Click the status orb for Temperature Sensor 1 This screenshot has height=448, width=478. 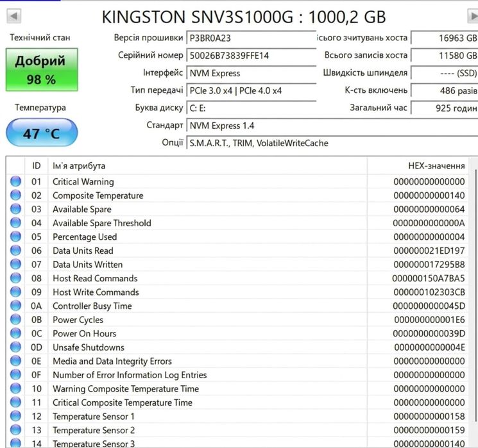point(15,416)
